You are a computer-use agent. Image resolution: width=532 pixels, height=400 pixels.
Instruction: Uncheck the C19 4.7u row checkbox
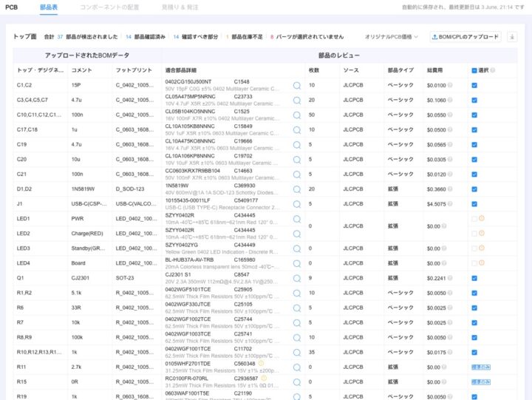[474, 144]
